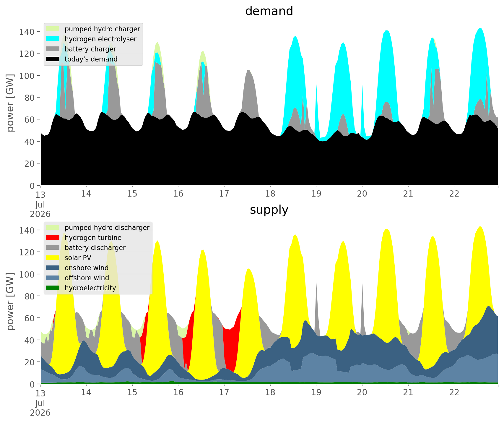Click the red hydrogen turbine legend swatch

click(x=53, y=238)
